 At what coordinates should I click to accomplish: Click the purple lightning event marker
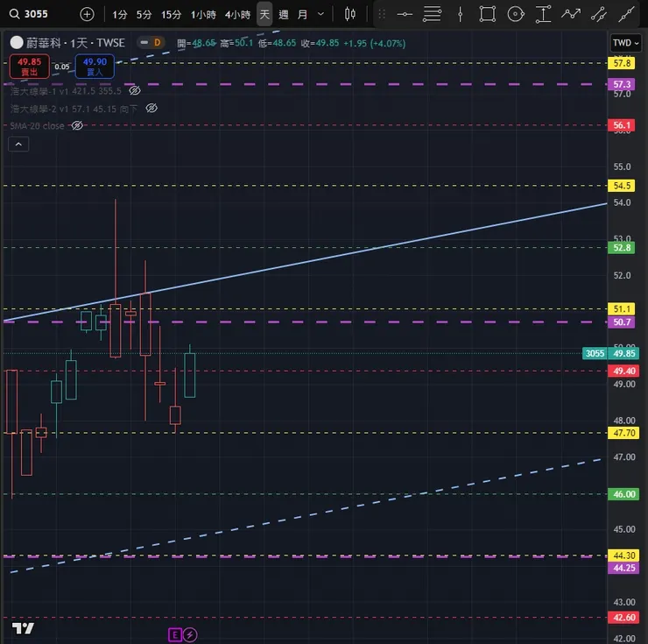tap(190, 635)
